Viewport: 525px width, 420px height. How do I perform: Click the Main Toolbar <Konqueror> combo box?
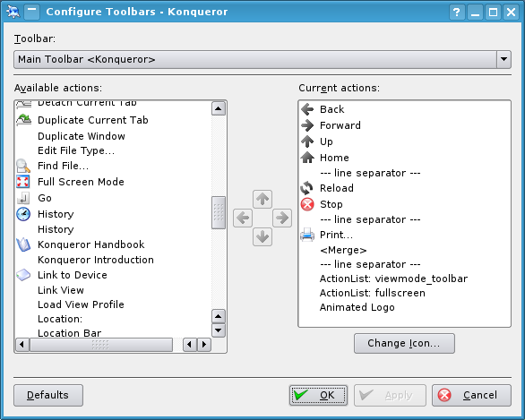[262, 60]
